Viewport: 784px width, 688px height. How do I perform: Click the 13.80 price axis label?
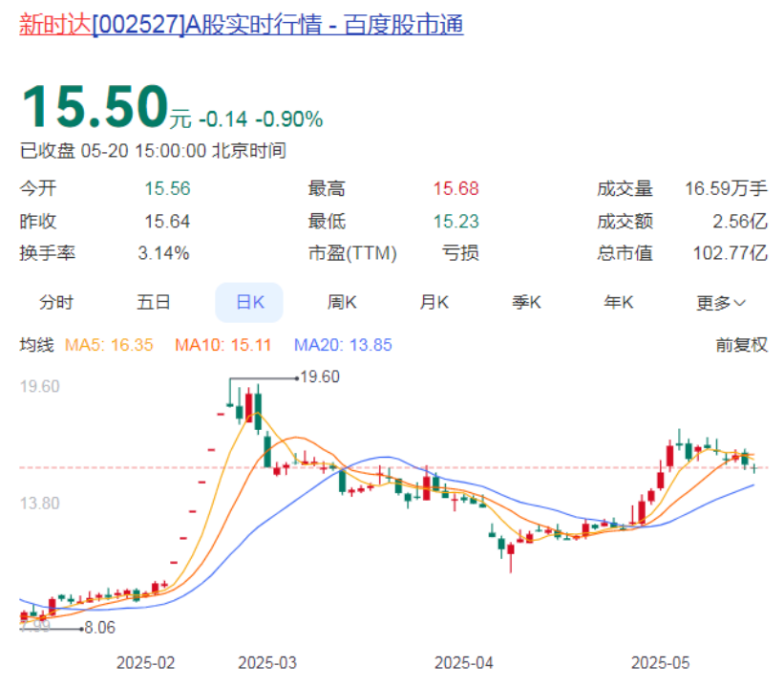click(39, 503)
